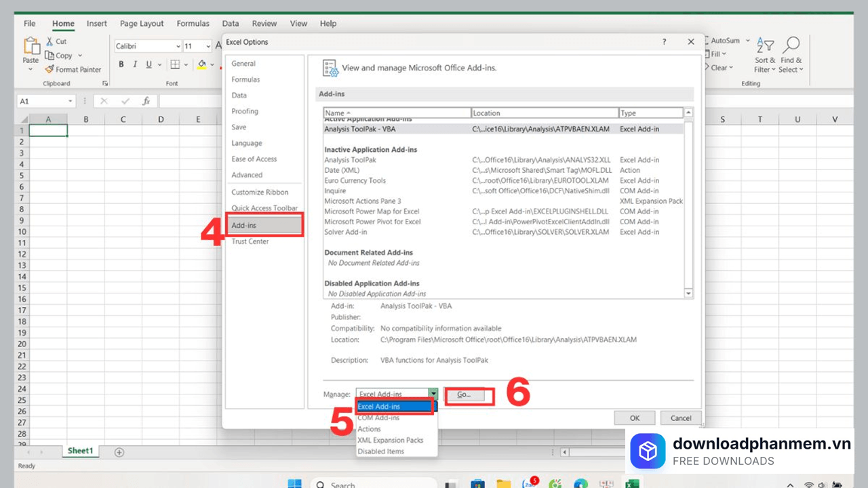Open the Clipboard group dialog launcher

(105, 83)
